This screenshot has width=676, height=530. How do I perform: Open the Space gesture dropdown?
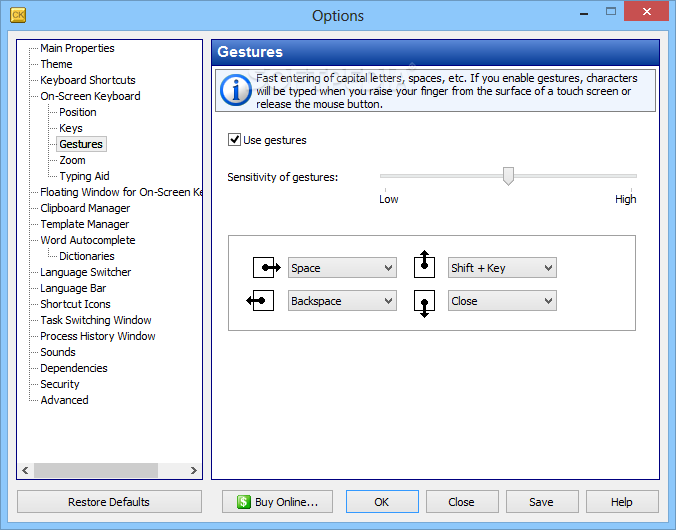(342, 268)
